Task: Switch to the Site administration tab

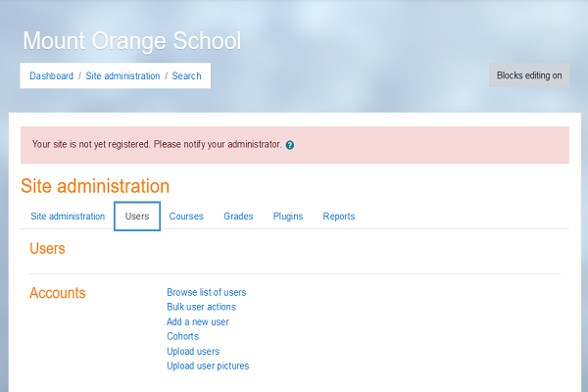Action: point(68,217)
